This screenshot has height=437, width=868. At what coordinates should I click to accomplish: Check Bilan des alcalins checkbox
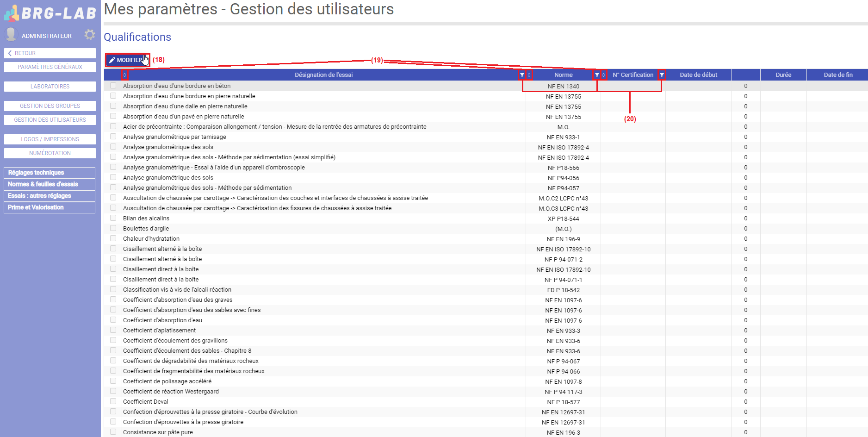coord(113,218)
